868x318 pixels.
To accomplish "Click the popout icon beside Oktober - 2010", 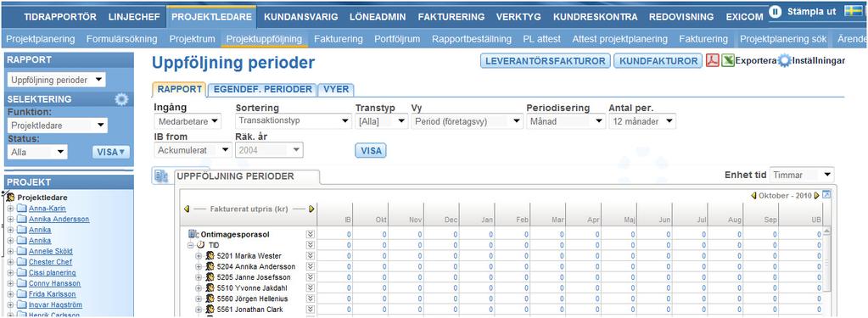I will click(x=826, y=195).
